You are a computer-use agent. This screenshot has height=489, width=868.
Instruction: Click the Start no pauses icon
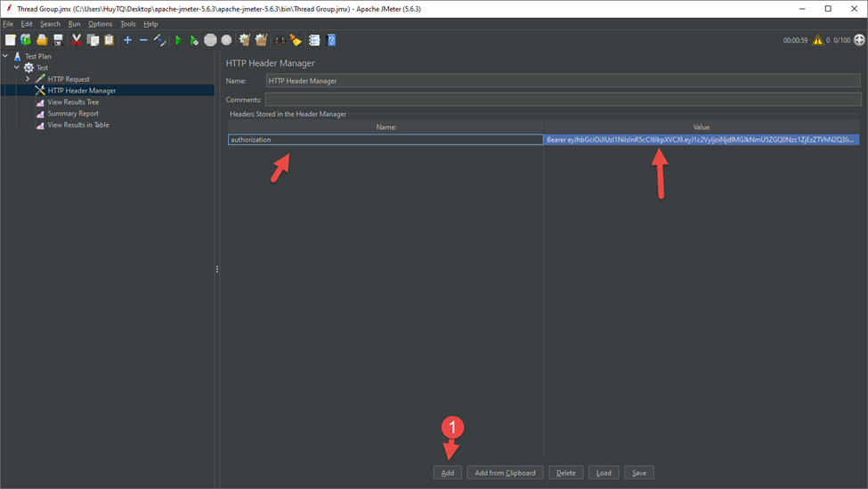(194, 40)
